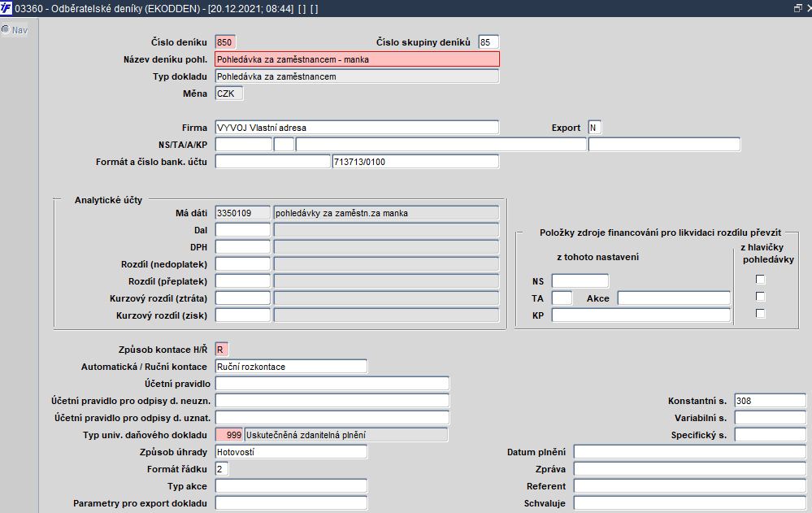This screenshot has width=812, height=513.
Task: Tick the NS checkbox under z hlavičky pohledávky
Action: point(760,280)
